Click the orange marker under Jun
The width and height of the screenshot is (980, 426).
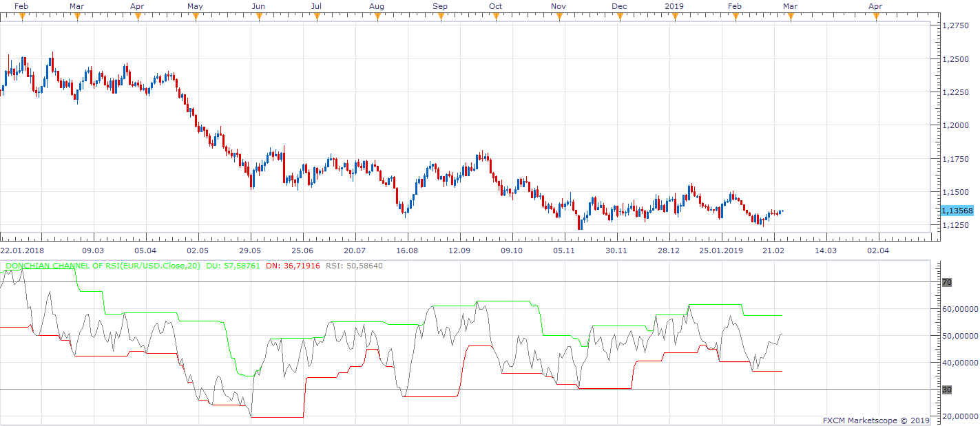coord(258,17)
